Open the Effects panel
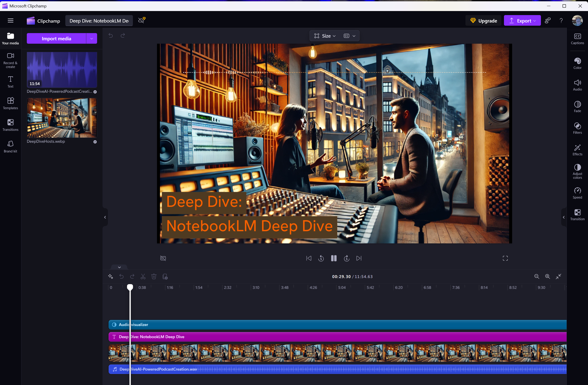This screenshot has height=385, width=588. (x=577, y=150)
